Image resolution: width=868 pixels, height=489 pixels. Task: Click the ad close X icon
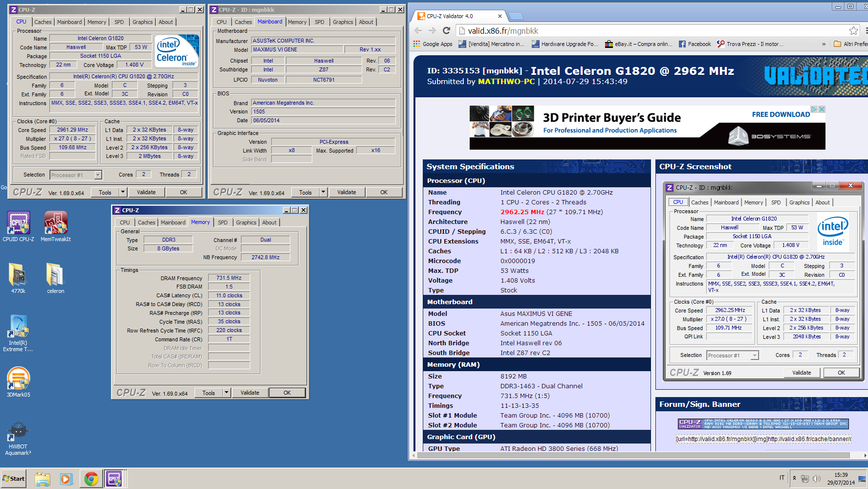tap(822, 110)
